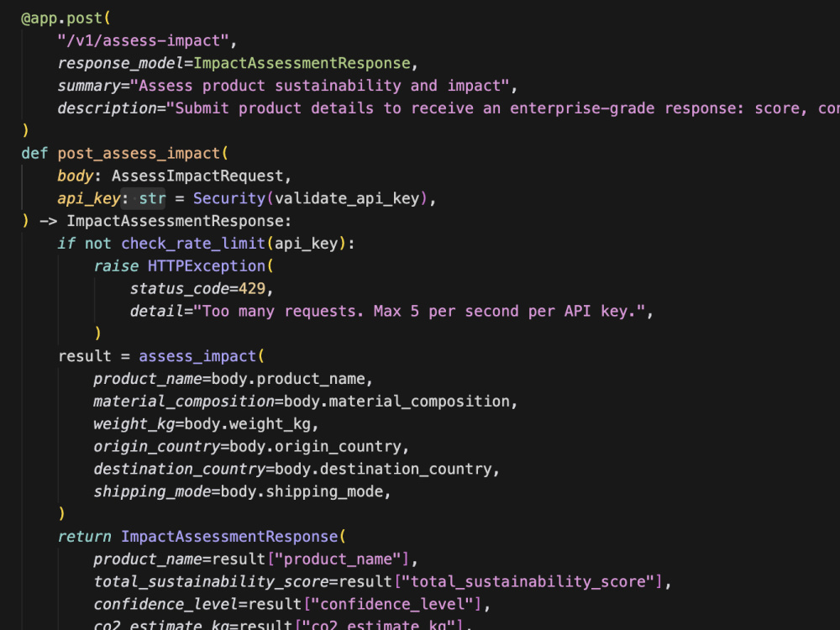Click body.product_name argument value

pyautogui.click(x=288, y=378)
